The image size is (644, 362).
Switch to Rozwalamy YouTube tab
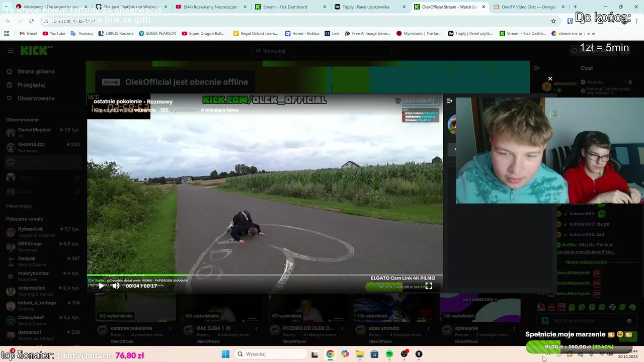[x=210, y=7]
